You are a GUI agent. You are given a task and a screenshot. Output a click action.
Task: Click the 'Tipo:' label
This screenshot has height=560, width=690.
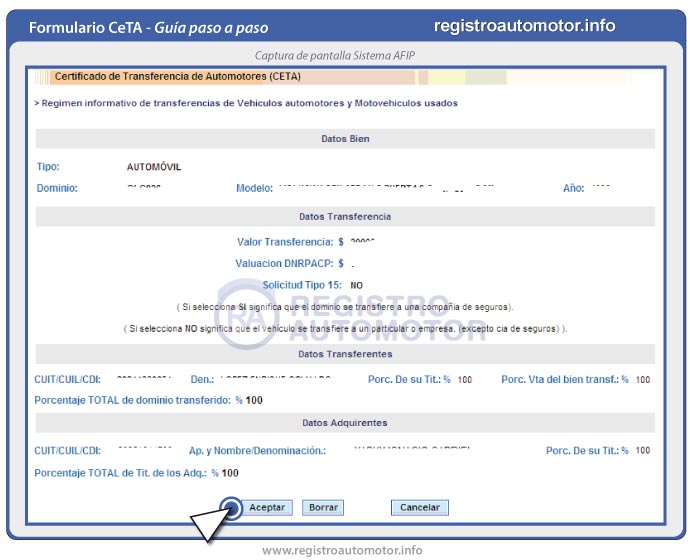point(48,167)
